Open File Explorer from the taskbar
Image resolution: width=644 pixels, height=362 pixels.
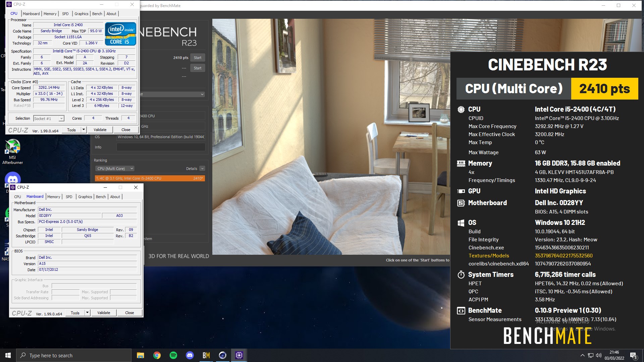141,355
